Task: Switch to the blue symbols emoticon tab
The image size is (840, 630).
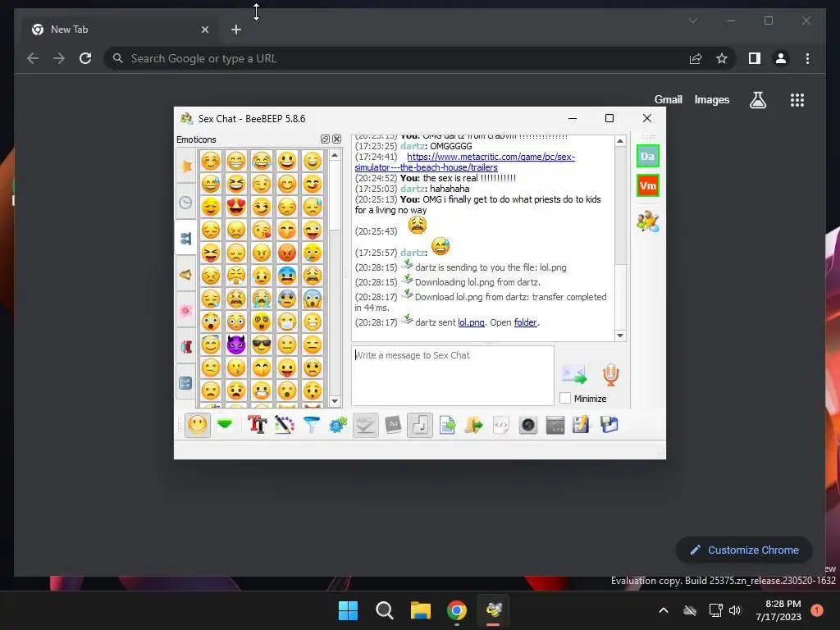Action: 186,382
